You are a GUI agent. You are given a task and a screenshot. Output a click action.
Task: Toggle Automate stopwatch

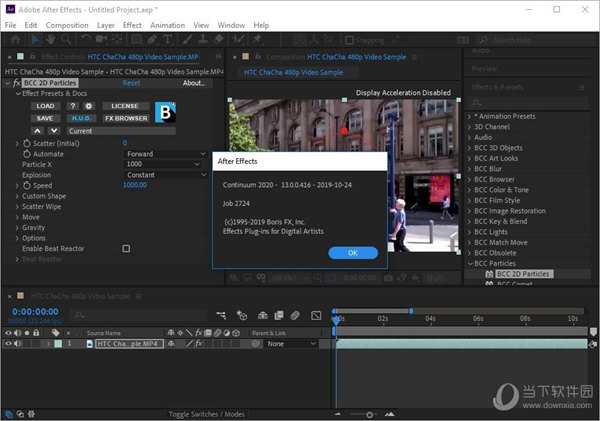26,154
